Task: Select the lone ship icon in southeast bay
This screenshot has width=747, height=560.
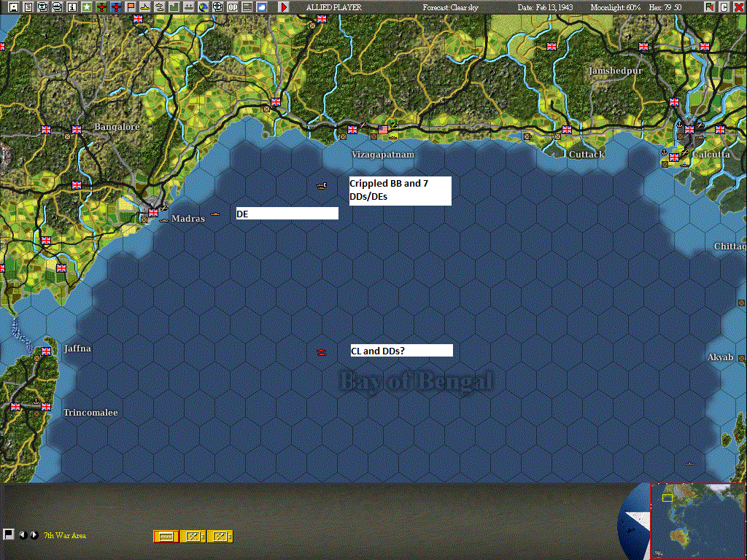Action: coord(690,463)
